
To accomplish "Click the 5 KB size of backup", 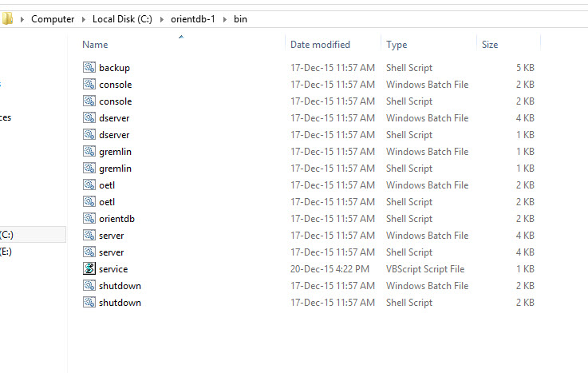I will pyautogui.click(x=525, y=68).
